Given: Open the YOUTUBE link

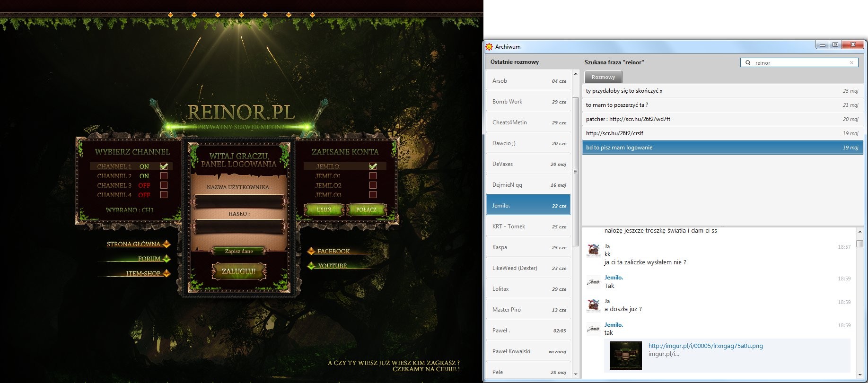Looking at the screenshot, I should [x=333, y=266].
